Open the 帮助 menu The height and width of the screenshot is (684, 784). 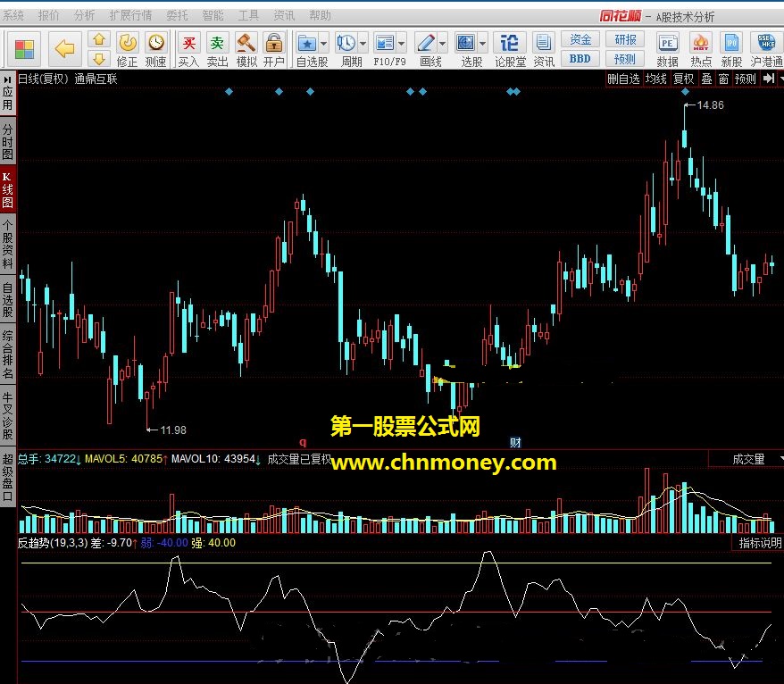pos(320,15)
